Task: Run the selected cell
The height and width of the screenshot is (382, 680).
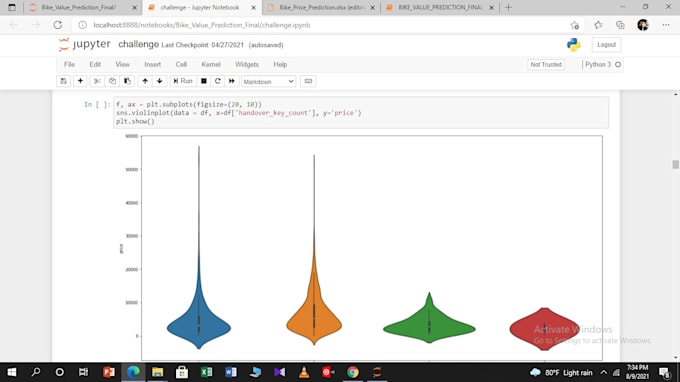Action: (x=183, y=81)
